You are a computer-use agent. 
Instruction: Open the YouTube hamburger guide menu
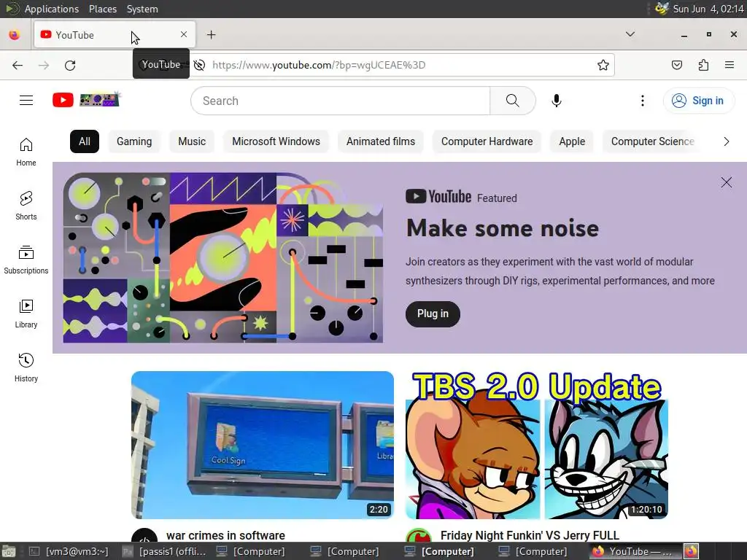pos(26,100)
